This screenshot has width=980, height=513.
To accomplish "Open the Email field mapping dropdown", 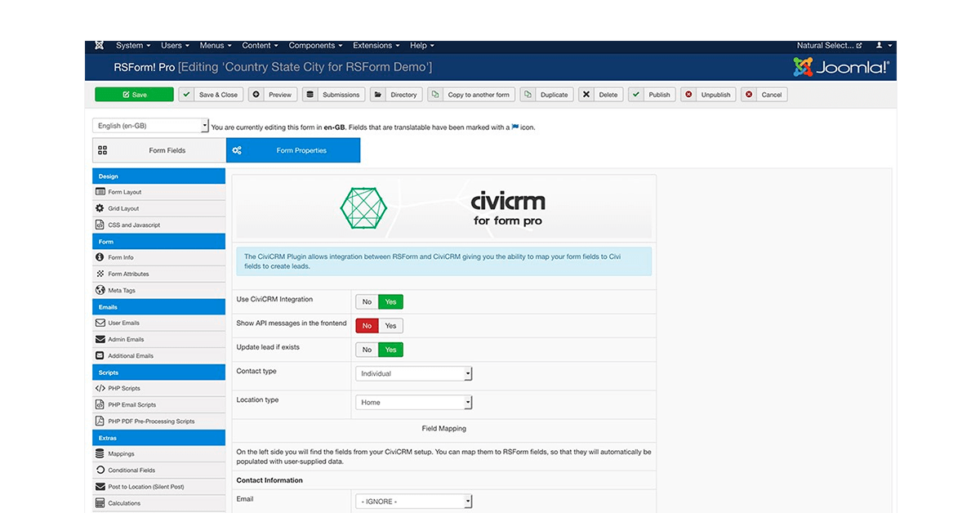I will pyautogui.click(x=414, y=501).
